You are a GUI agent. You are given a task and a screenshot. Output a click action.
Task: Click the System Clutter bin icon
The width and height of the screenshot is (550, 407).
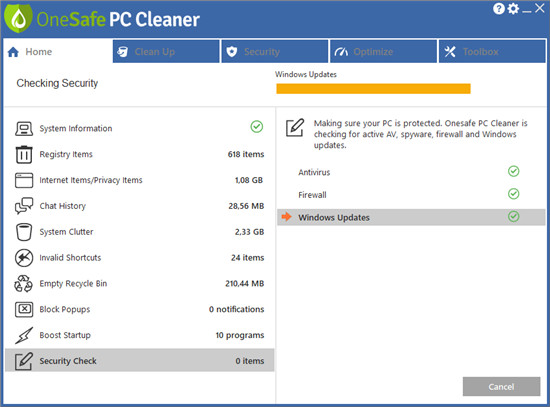pos(24,232)
